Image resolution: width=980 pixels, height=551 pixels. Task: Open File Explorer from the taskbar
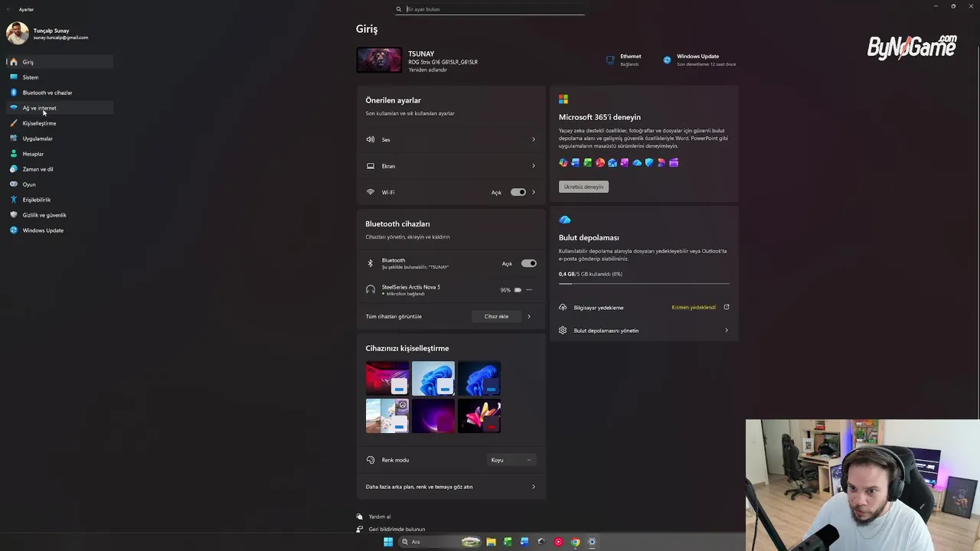point(491,542)
